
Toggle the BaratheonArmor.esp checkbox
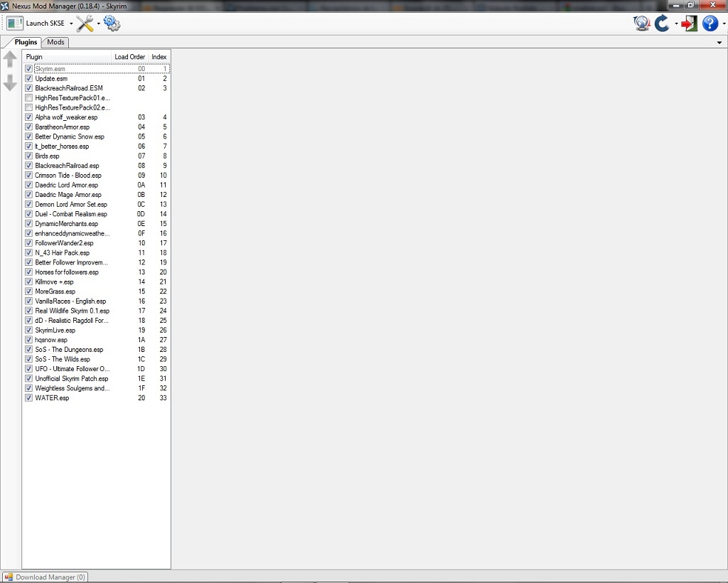(28, 127)
